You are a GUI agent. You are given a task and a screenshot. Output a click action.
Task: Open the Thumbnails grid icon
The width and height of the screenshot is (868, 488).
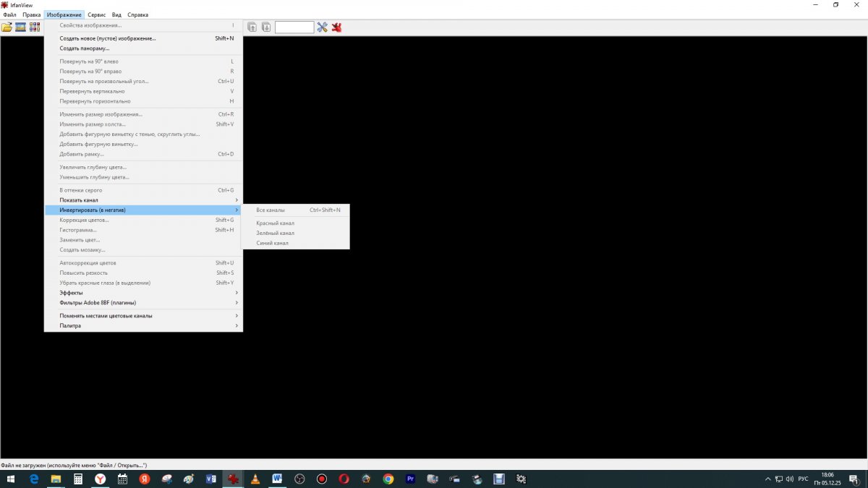(35, 27)
